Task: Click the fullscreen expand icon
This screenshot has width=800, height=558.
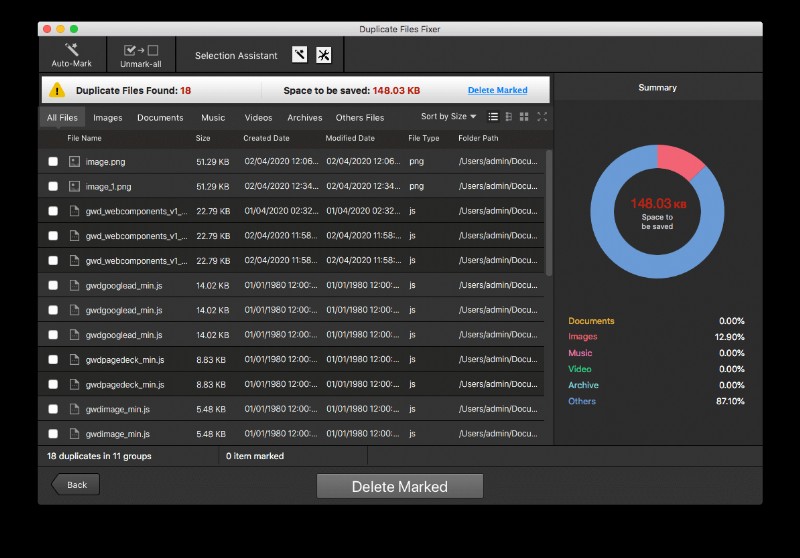Action: [542, 117]
